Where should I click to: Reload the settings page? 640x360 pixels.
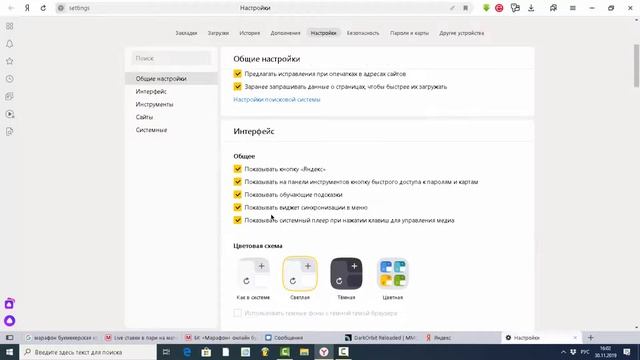(x=43, y=8)
